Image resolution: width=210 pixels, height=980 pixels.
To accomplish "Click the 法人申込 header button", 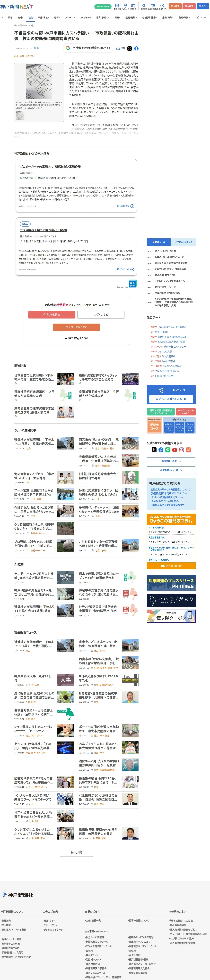I will (x=175, y=6).
